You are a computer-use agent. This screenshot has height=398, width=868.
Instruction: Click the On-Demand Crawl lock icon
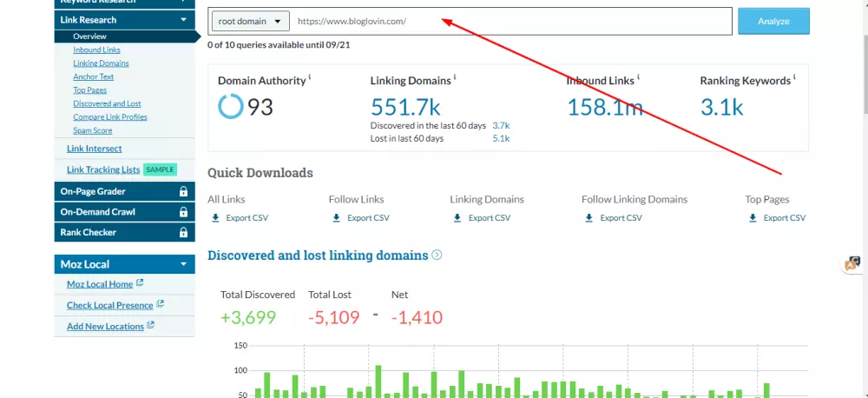(x=183, y=212)
